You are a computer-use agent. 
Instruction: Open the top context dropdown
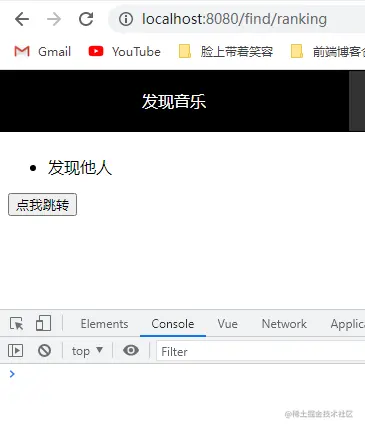[87, 351]
